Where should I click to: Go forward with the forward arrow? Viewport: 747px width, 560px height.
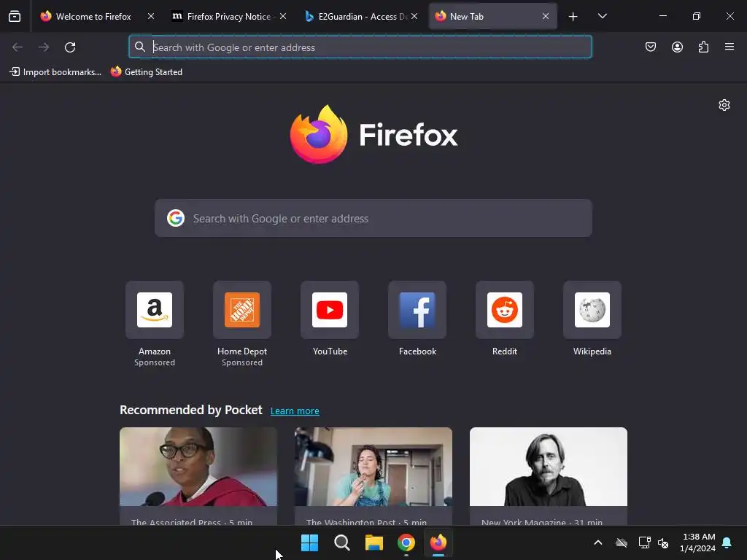44,47
